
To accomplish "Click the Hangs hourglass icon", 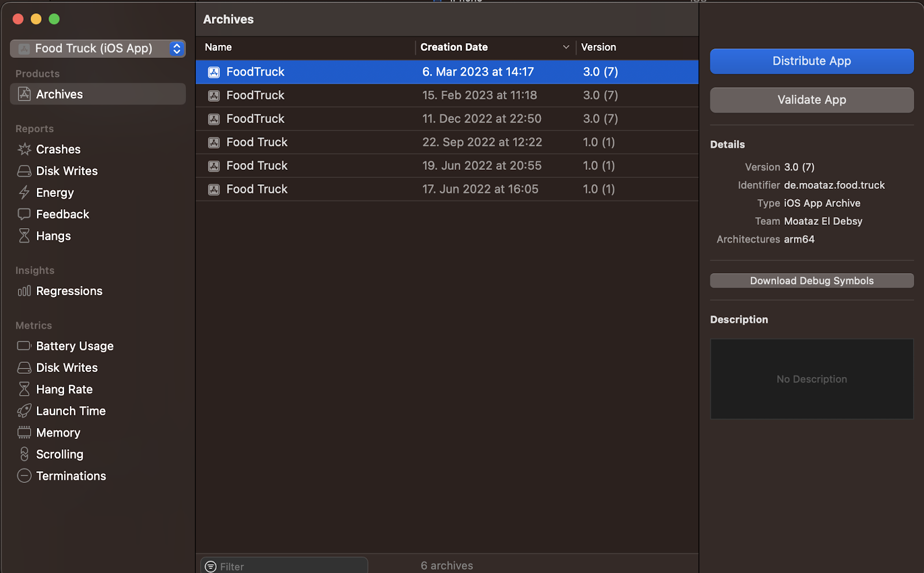I will point(24,236).
